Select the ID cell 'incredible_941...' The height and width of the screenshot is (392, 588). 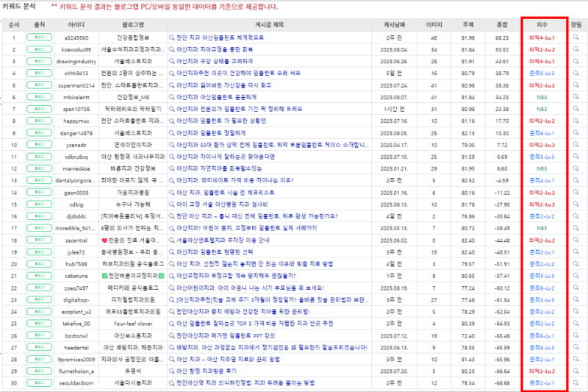[x=75, y=228]
